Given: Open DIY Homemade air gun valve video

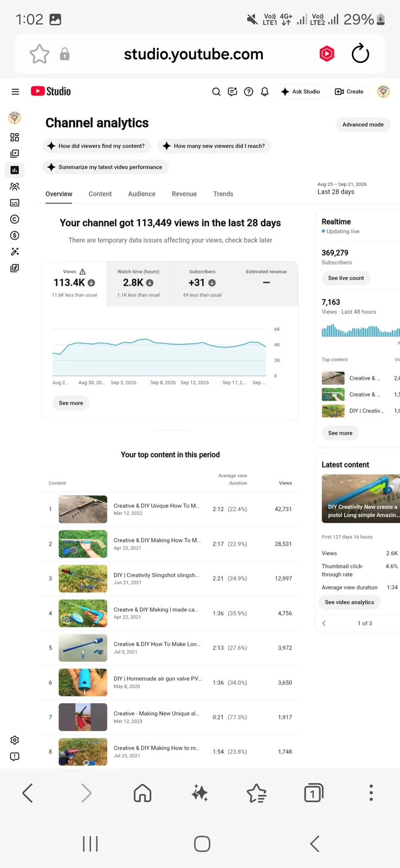Looking at the screenshot, I should tap(170, 682).
